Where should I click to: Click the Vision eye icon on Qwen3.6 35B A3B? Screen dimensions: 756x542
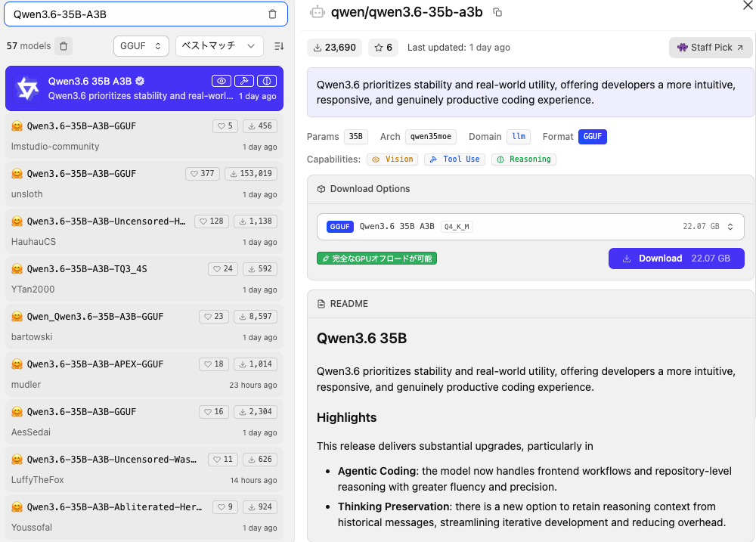click(222, 81)
